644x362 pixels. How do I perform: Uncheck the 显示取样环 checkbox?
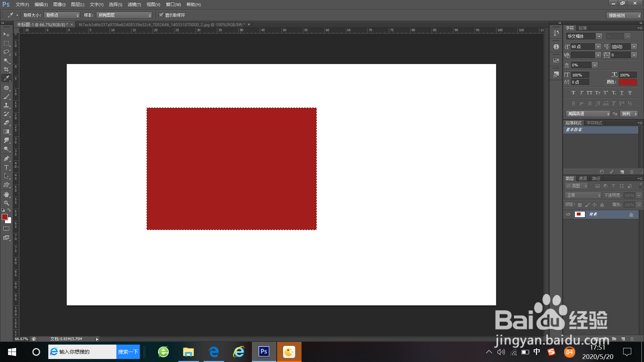pos(161,15)
